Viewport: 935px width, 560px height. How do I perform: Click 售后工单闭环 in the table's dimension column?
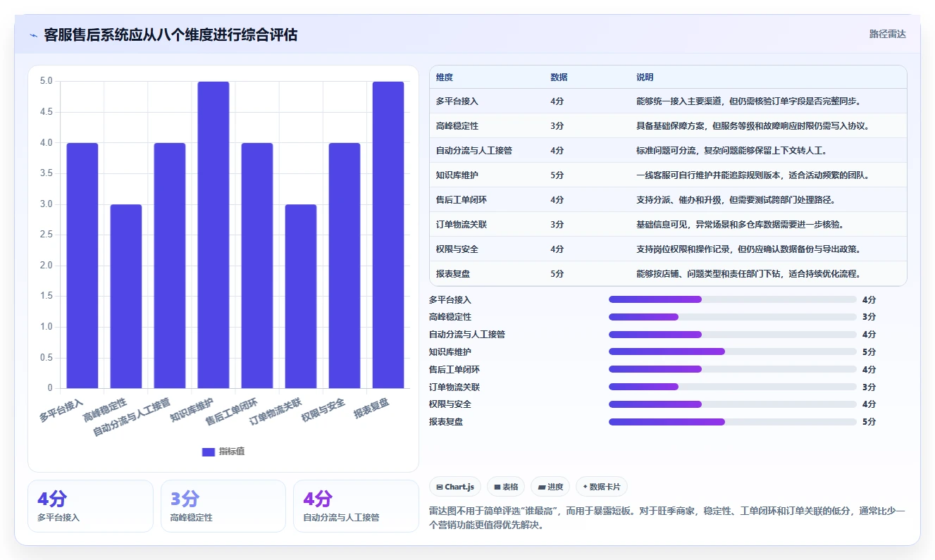[462, 200]
